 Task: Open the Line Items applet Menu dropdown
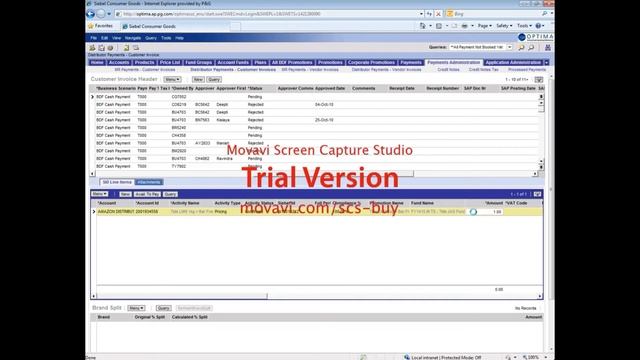click(x=100, y=194)
